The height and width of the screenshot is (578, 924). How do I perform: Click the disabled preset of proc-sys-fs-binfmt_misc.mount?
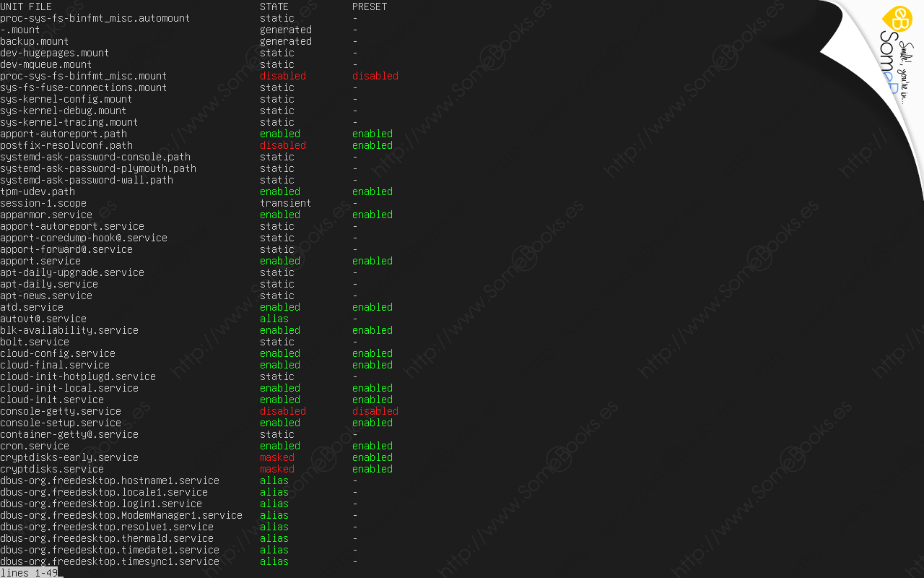coord(375,76)
